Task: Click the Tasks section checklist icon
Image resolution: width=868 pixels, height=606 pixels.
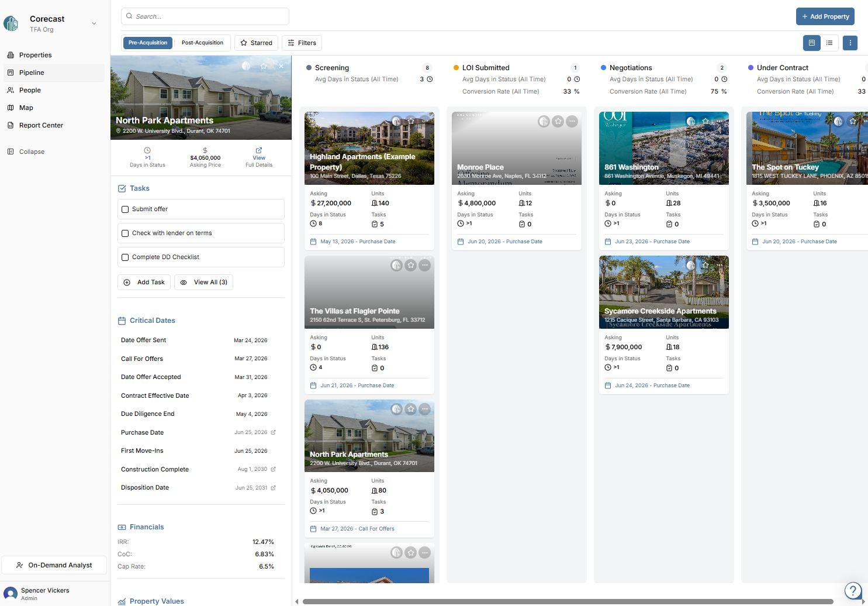Action: [122, 188]
